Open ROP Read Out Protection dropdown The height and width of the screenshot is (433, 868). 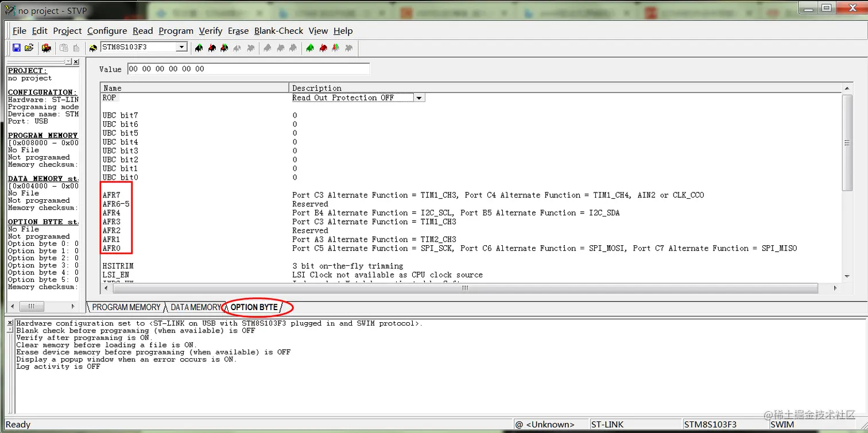point(419,98)
